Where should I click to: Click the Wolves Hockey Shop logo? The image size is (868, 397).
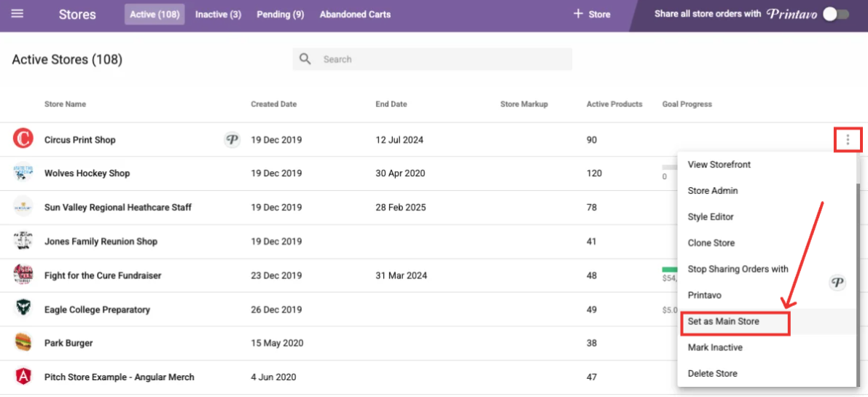coord(23,173)
